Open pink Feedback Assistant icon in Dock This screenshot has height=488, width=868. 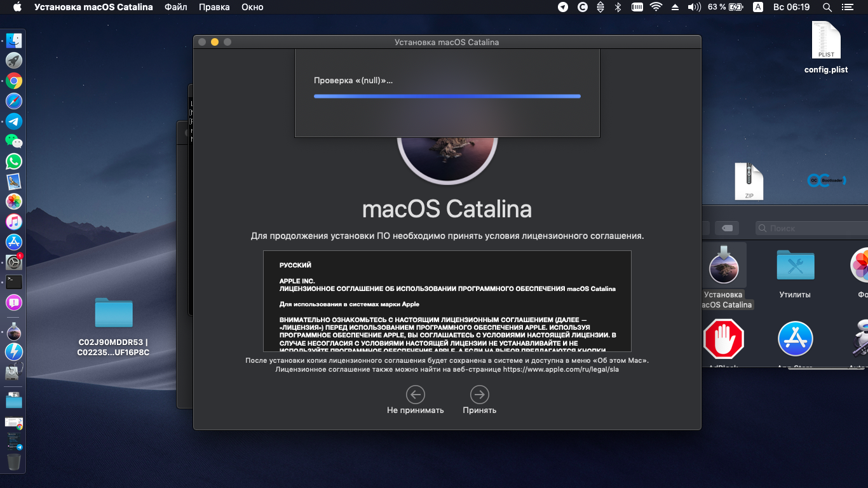click(x=14, y=302)
